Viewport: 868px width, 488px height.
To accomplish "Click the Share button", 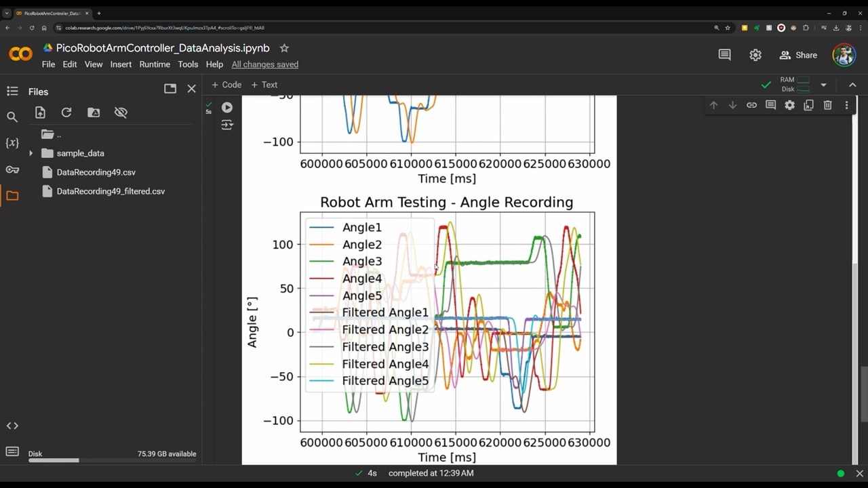I will [x=798, y=55].
